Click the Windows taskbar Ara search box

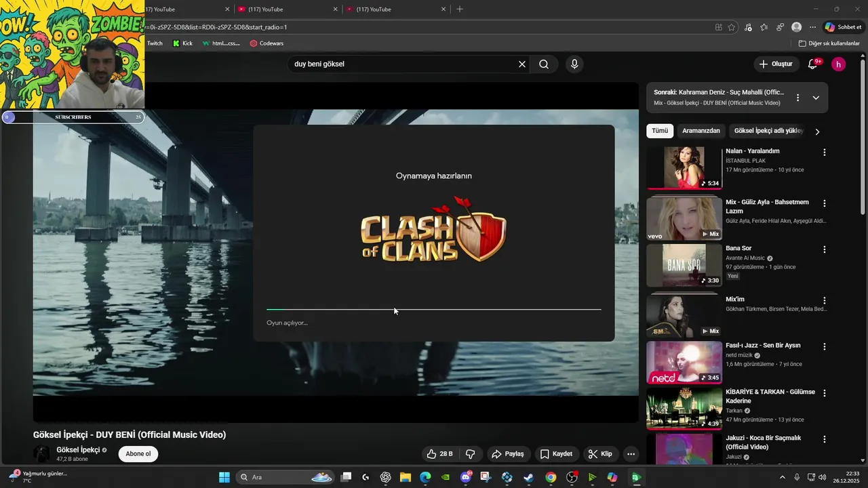(x=285, y=477)
